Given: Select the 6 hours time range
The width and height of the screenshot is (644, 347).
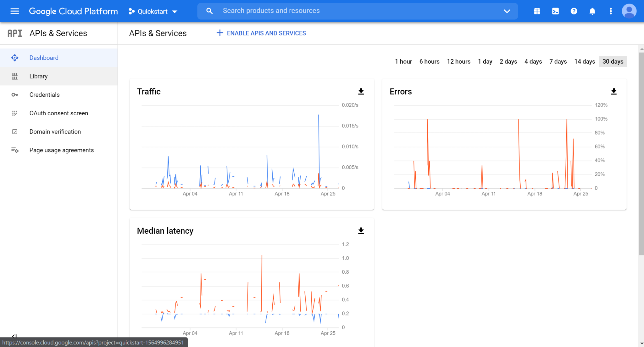Looking at the screenshot, I should point(429,61).
